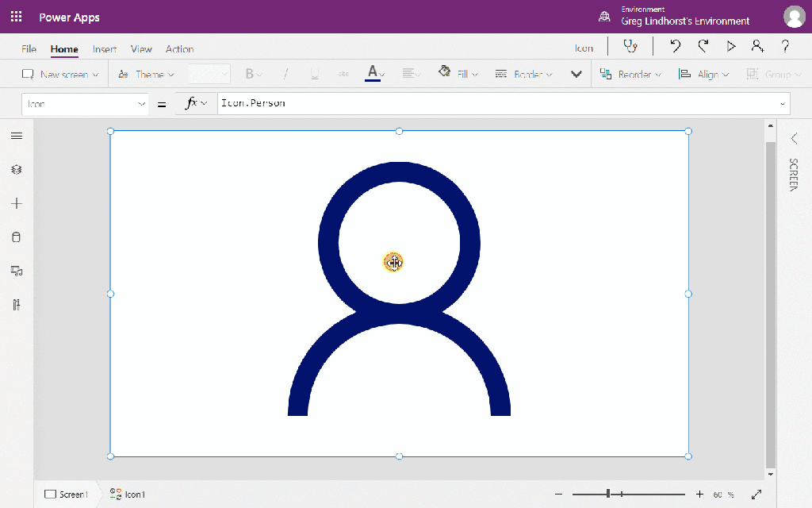The image size is (812, 508).
Task: Open the App checker stethoscope icon
Action: pos(630,47)
